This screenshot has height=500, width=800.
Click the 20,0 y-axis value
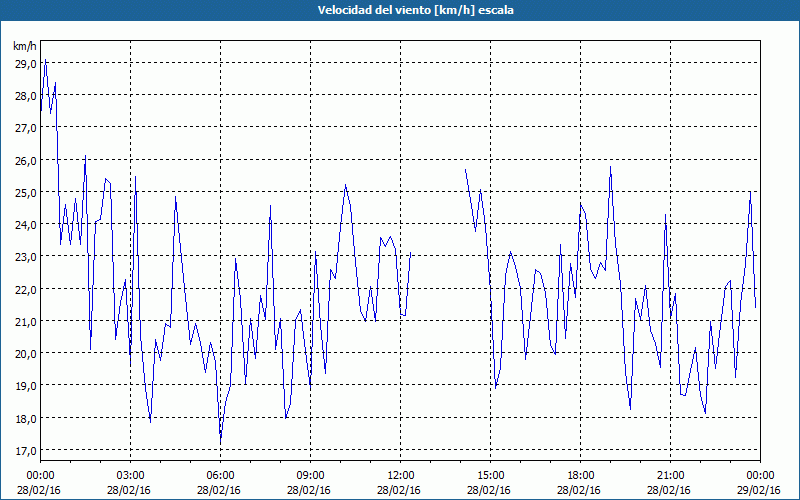26,354
